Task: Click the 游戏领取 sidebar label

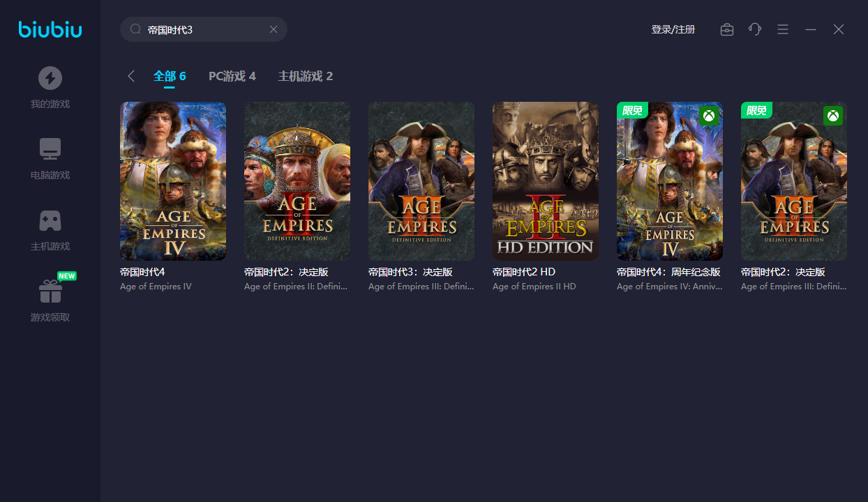Action: 50,318
